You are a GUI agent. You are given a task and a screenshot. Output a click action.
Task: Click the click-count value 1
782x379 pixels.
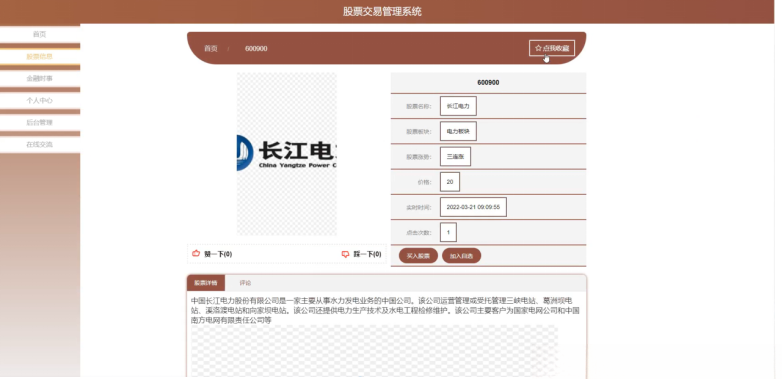pyautogui.click(x=448, y=232)
